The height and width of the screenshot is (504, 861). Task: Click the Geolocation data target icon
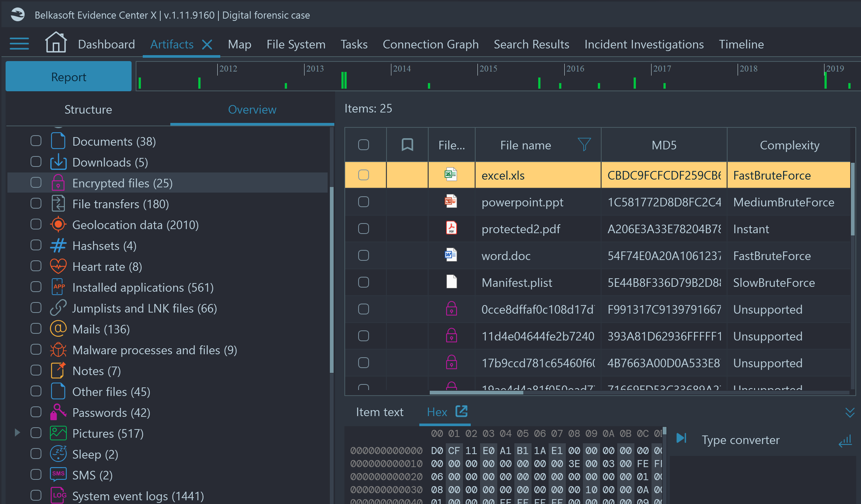point(58,224)
